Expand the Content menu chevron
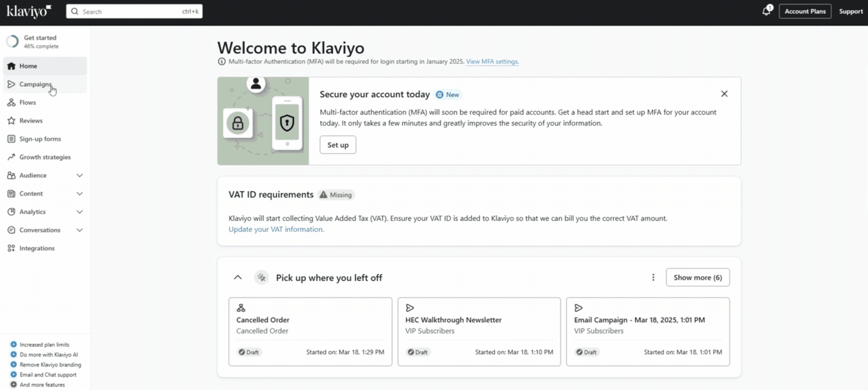The image size is (868, 390). pyautogui.click(x=80, y=193)
